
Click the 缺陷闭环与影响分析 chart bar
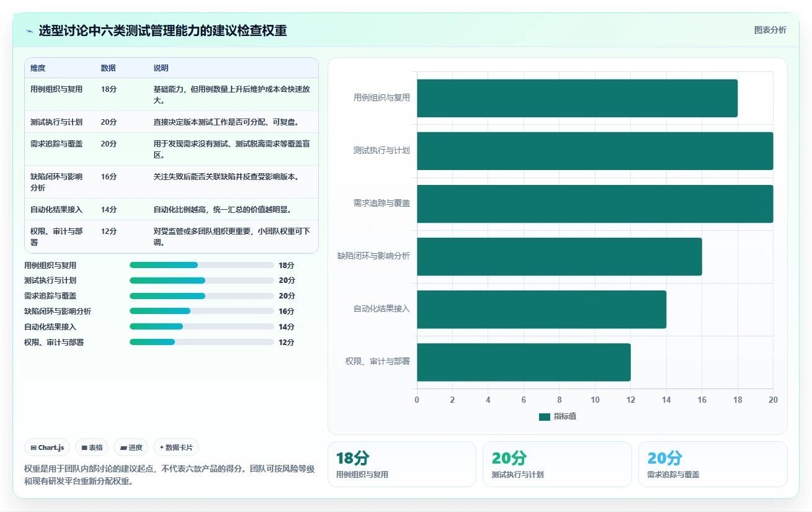560,256
